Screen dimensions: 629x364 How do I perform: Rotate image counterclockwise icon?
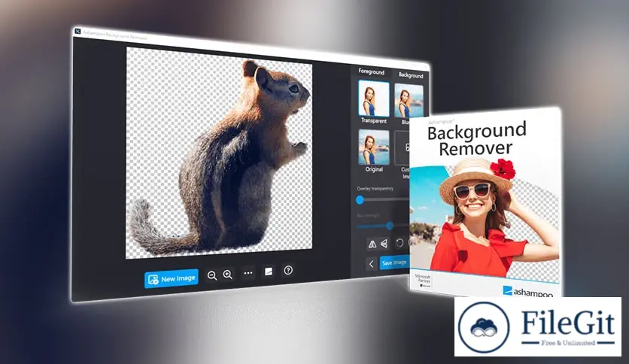tap(399, 243)
